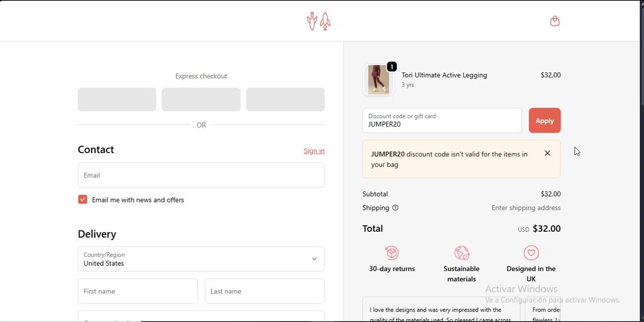Click the Discount code or gift card field

(x=442, y=120)
